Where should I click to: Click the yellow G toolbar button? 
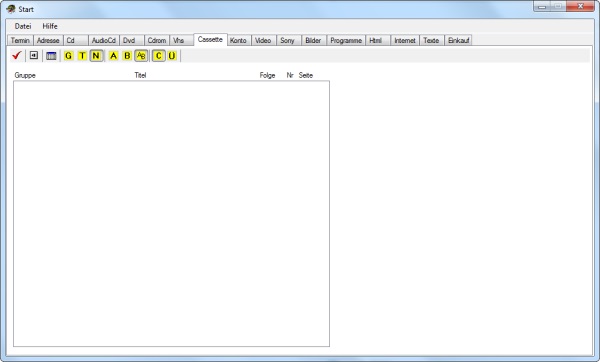point(68,56)
